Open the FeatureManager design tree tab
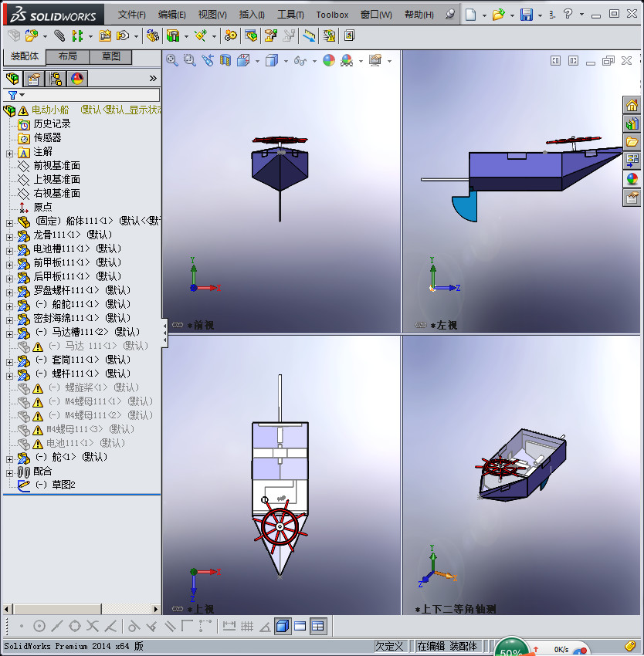The height and width of the screenshot is (656, 644). point(12,79)
